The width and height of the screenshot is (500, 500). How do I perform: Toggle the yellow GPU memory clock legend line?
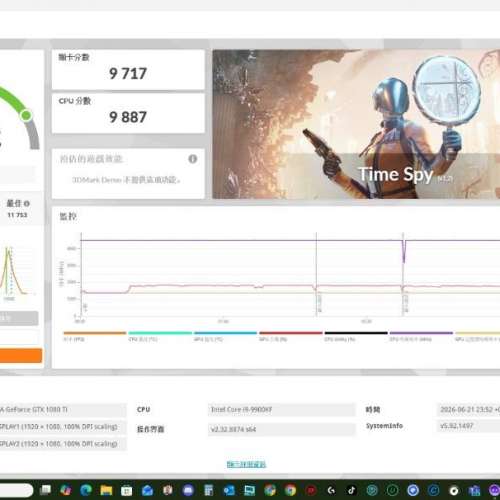pos(478,333)
